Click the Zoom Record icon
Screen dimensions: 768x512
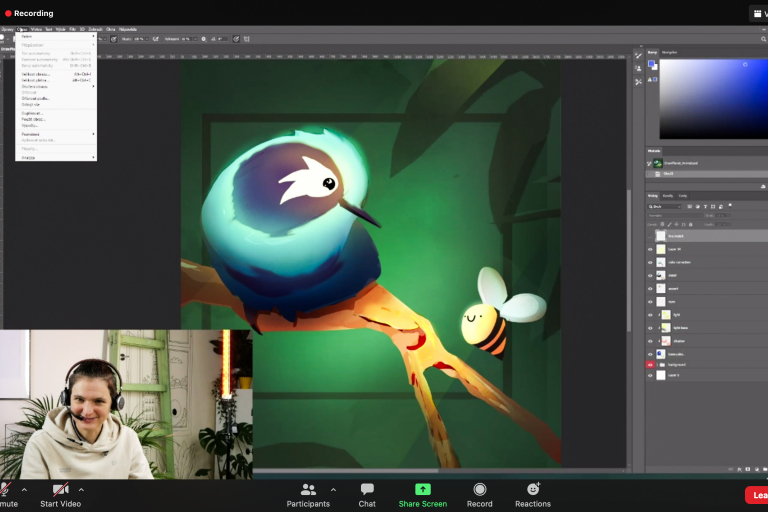tap(479, 489)
